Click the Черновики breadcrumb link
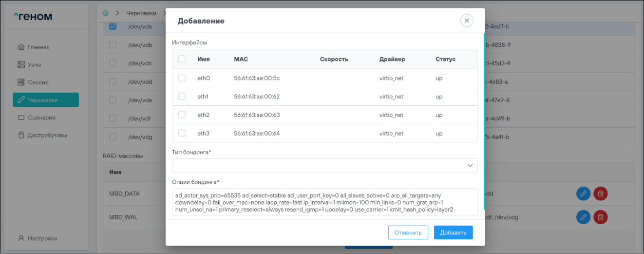 click(141, 13)
